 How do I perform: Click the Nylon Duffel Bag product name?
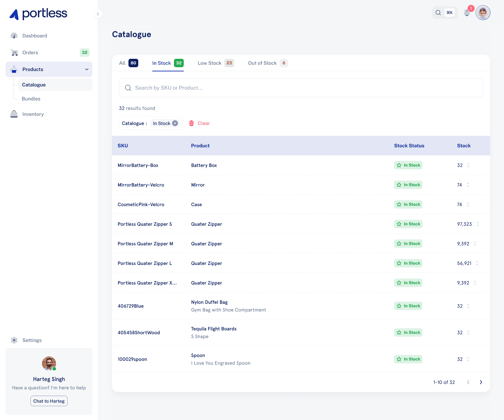pyautogui.click(x=209, y=302)
